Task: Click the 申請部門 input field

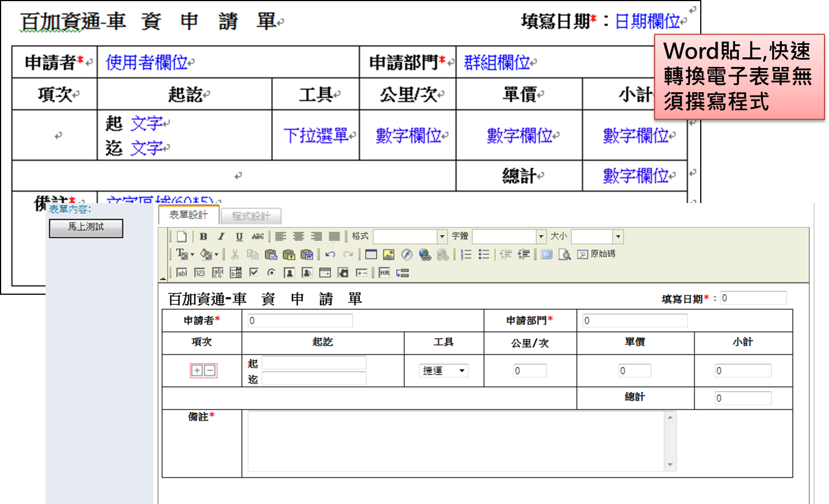Action: [635, 321]
